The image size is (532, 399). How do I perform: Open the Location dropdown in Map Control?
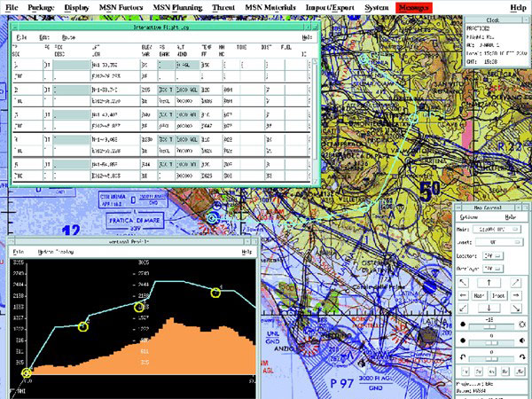point(494,255)
